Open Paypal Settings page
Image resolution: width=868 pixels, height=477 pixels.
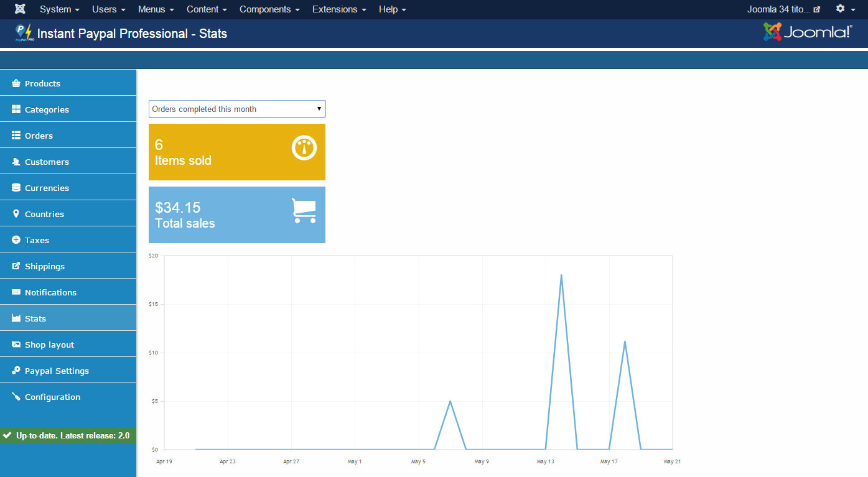pyautogui.click(x=68, y=370)
